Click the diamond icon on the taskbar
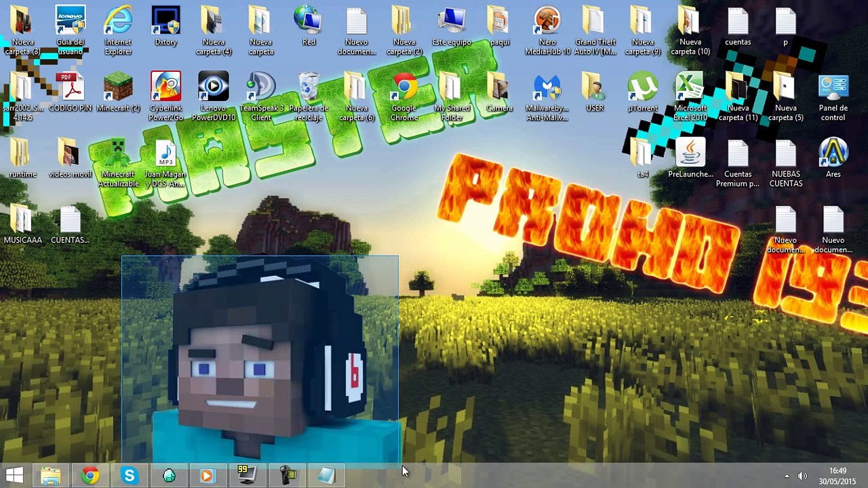Image resolution: width=868 pixels, height=488 pixels. (x=169, y=476)
